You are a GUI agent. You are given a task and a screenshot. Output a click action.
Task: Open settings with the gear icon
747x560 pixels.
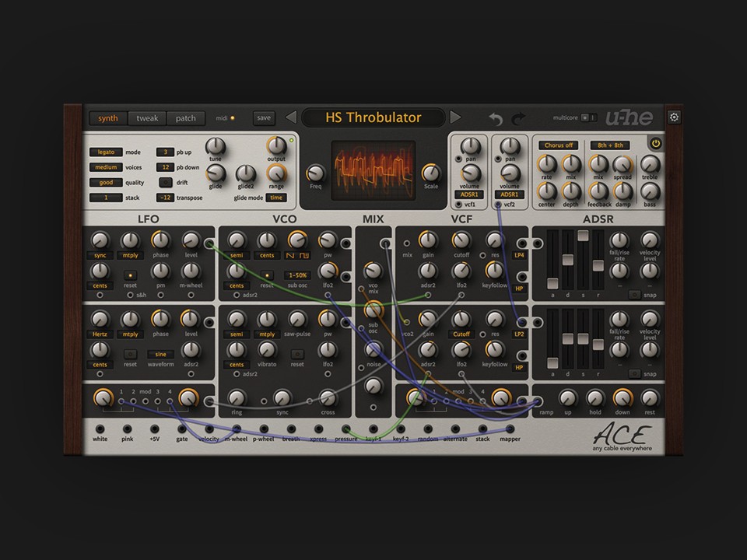coord(674,117)
